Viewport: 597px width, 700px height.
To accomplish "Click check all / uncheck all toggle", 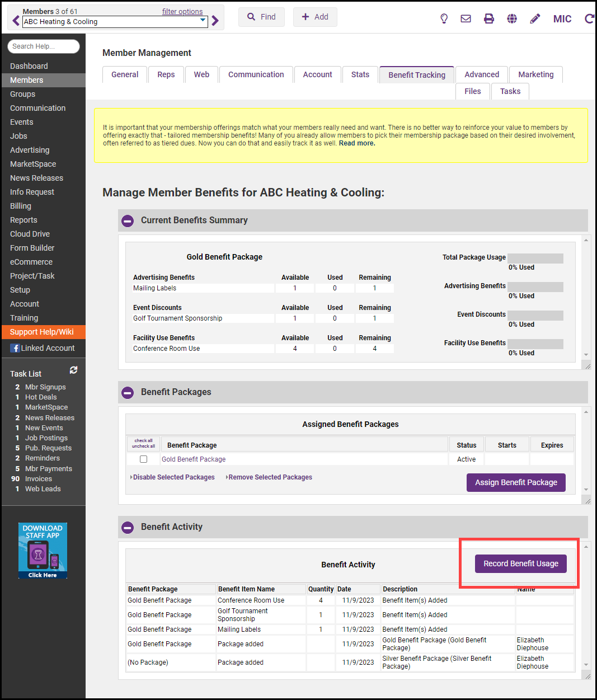I will click(x=143, y=444).
